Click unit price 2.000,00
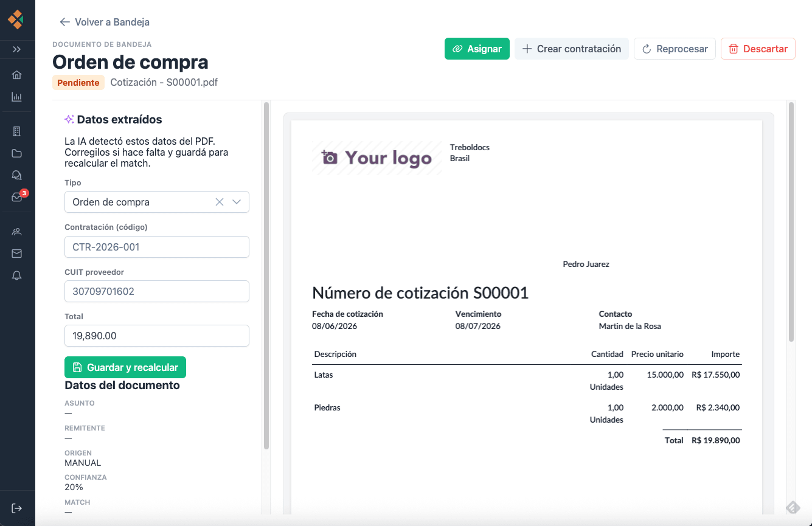Image resolution: width=812 pixels, height=526 pixels. 667,407
